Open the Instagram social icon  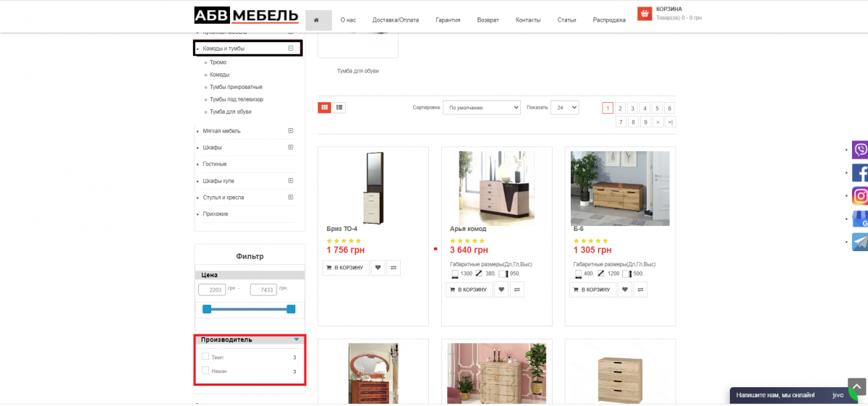860,196
